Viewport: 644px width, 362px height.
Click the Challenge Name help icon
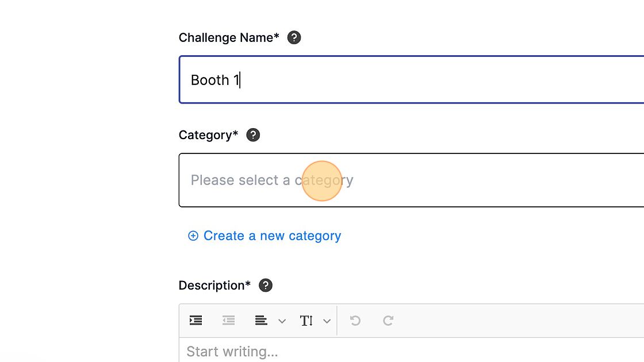click(294, 38)
